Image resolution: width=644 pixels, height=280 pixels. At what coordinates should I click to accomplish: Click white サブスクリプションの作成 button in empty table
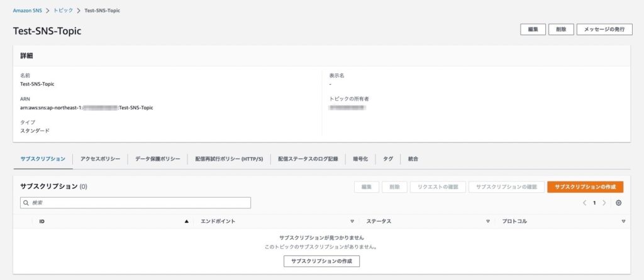[321, 261]
